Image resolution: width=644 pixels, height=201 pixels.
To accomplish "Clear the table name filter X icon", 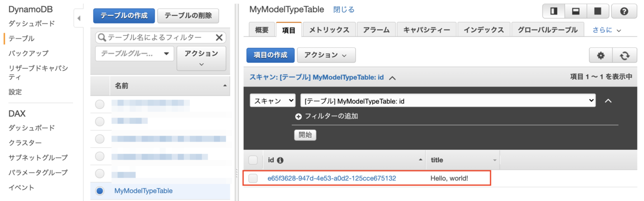I will coord(219,38).
